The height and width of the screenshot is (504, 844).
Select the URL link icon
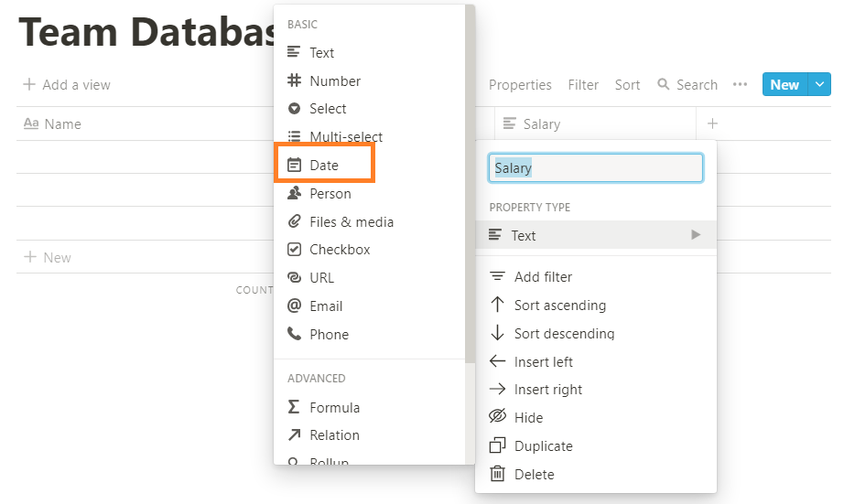[294, 277]
